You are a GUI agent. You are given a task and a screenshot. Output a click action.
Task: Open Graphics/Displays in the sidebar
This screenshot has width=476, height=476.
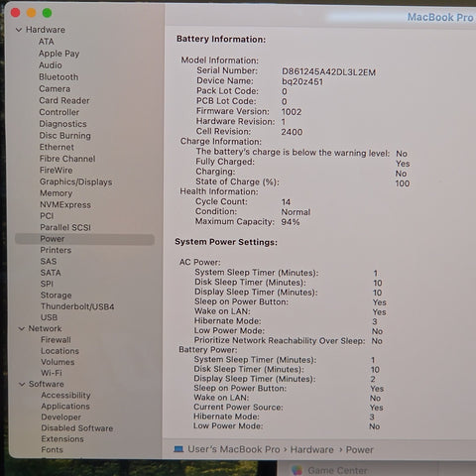76,181
